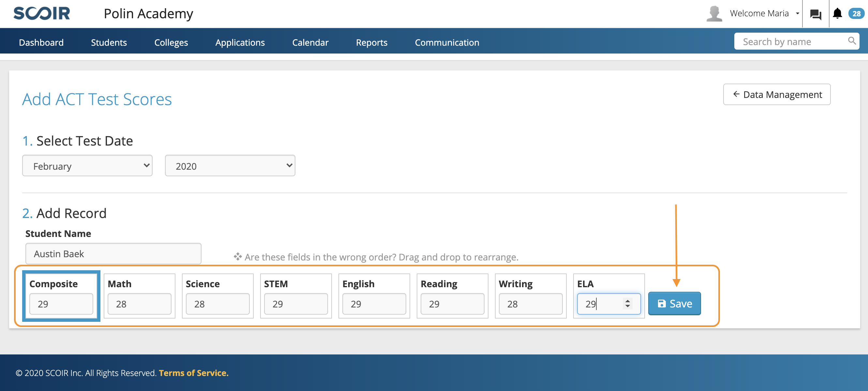This screenshot has width=868, height=391.
Task: Open the Calendar menu
Action: click(x=310, y=42)
